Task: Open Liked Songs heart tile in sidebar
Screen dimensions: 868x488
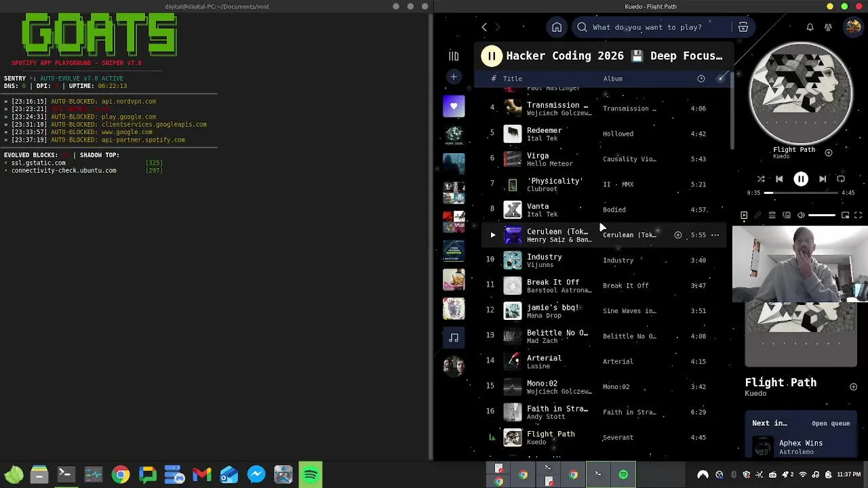Action: point(454,106)
